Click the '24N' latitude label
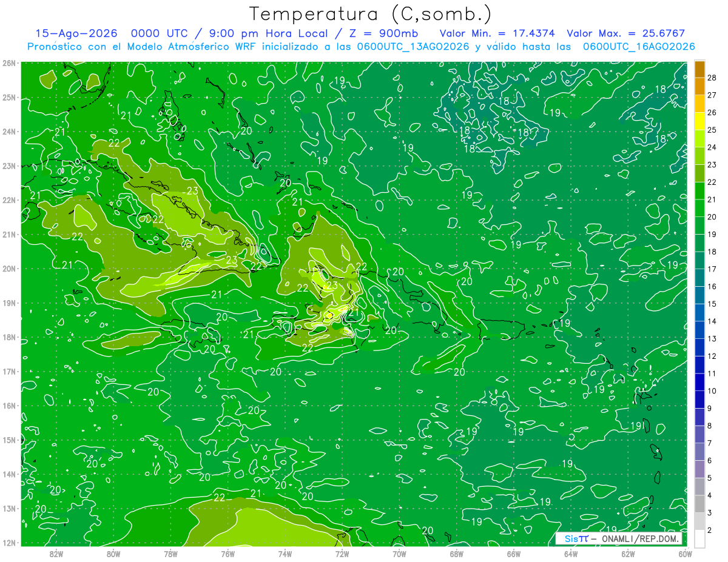This screenshot has height=562, width=728. (x=9, y=132)
